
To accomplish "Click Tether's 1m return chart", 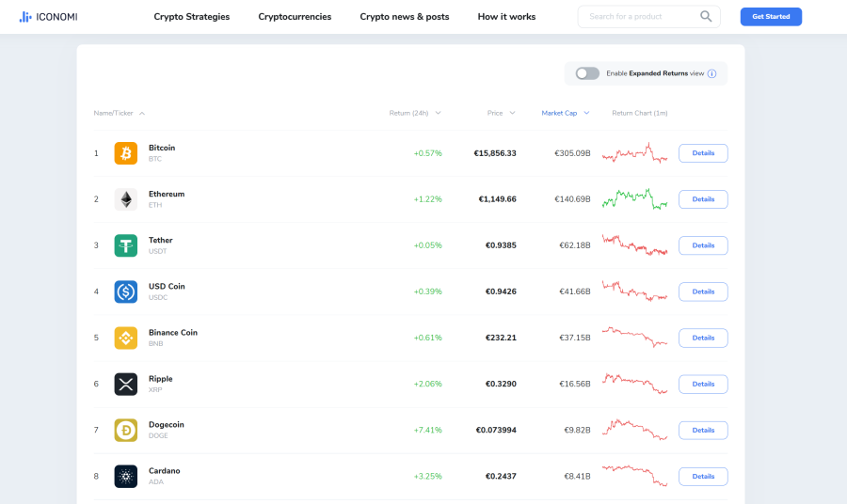I will (634, 245).
